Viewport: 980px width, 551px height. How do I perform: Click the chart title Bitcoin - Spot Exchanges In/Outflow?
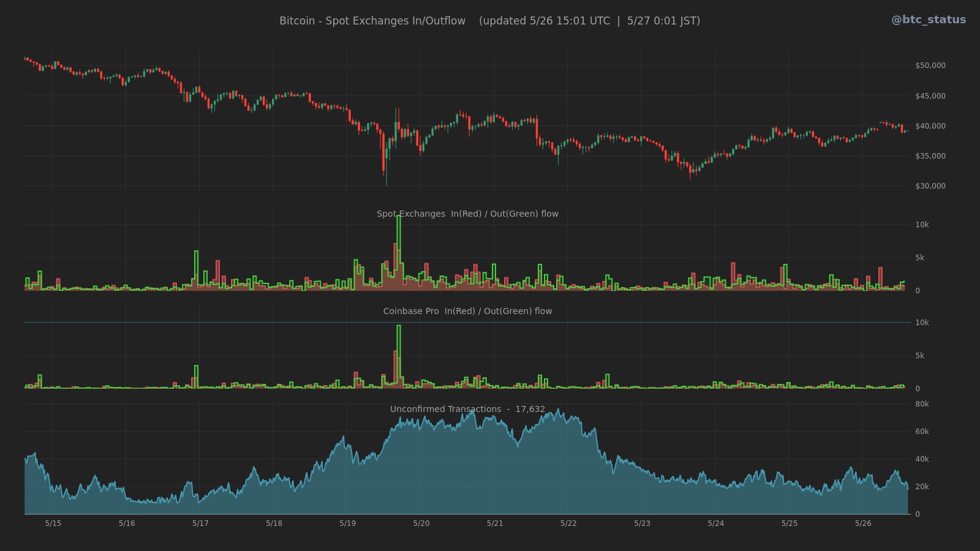372,20
